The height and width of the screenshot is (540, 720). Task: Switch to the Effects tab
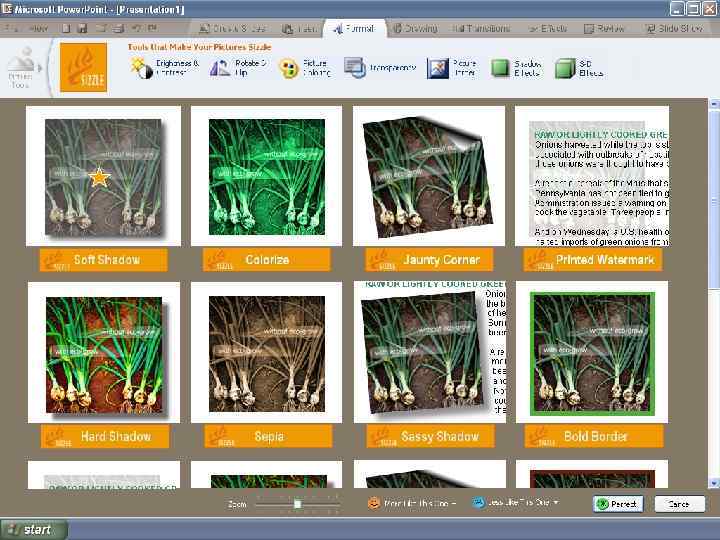tap(547, 28)
